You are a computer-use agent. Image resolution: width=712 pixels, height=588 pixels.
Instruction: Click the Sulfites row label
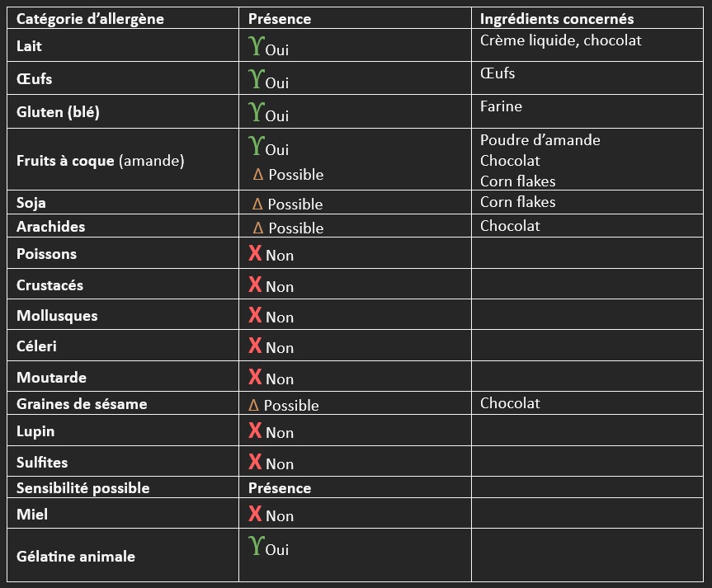(x=42, y=462)
